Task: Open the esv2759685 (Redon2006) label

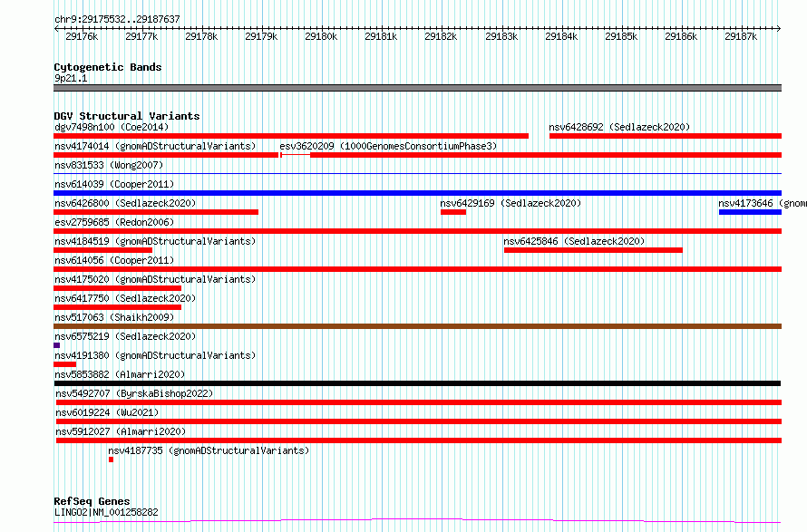Action: [x=114, y=222]
